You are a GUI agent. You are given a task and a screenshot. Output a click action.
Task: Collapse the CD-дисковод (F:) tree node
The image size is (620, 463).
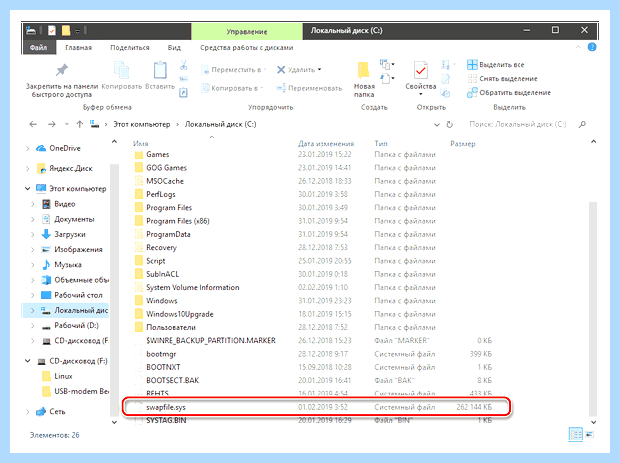coord(27,361)
